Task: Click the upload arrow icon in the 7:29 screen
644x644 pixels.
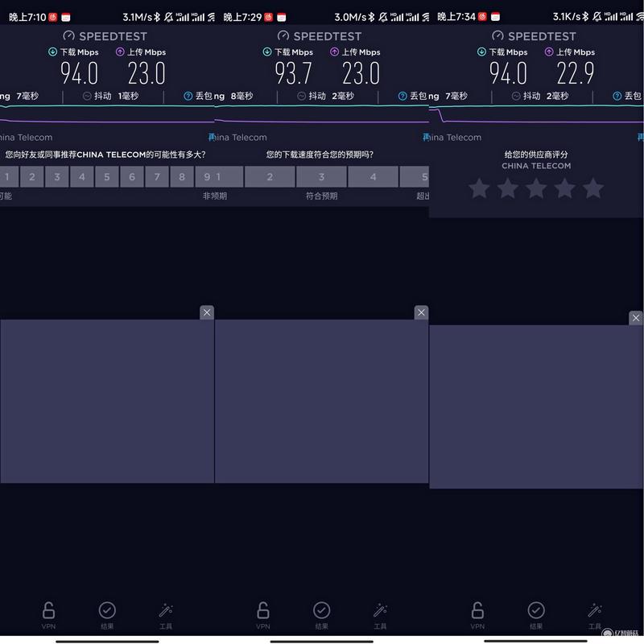Action: [334, 52]
